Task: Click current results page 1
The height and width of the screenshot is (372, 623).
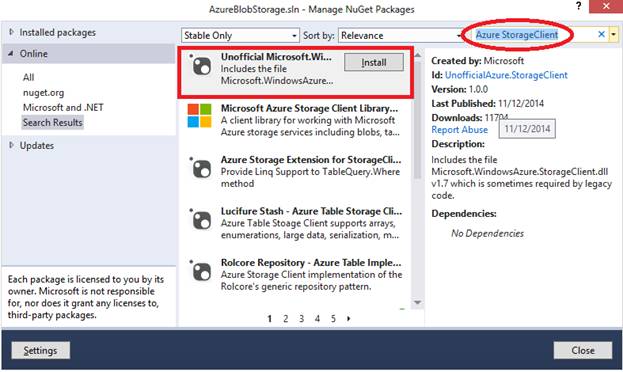Action: pyautogui.click(x=269, y=318)
